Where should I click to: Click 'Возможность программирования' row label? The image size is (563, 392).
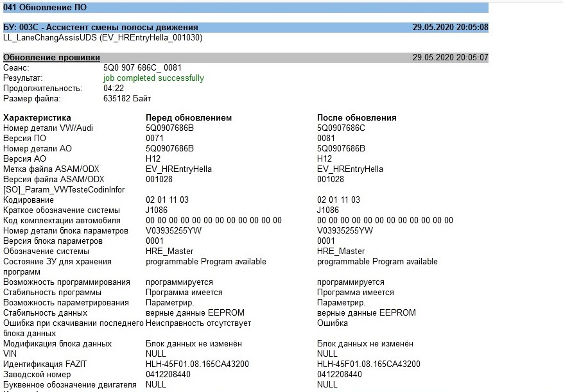(x=66, y=282)
